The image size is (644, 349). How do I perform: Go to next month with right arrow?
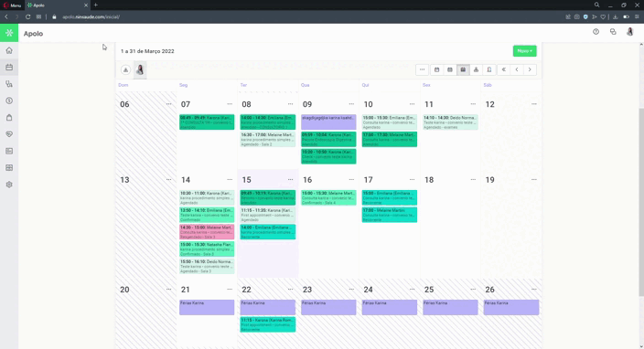pyautogui.click(x=530, y=69)
